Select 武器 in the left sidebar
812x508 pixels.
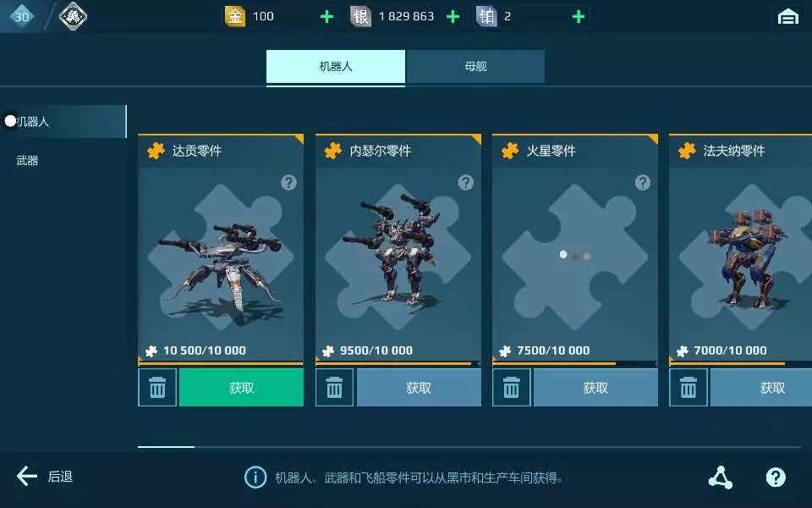pos(27,161)
